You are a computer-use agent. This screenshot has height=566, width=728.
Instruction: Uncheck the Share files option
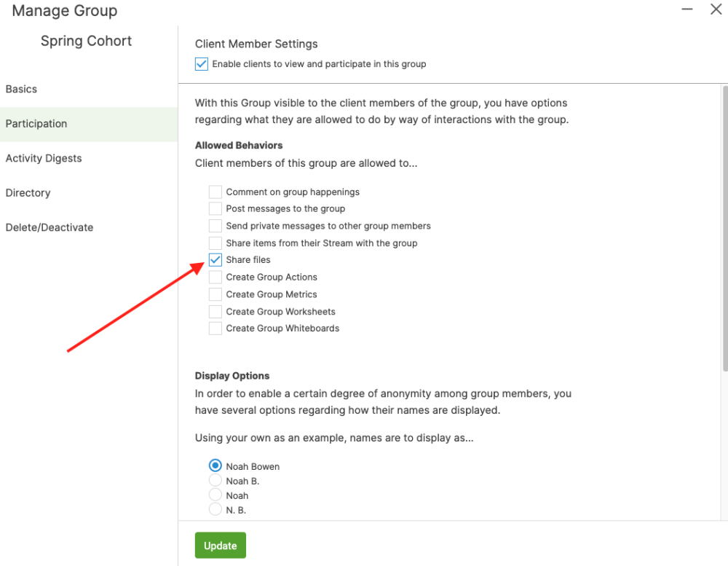(x=215, y=260)
